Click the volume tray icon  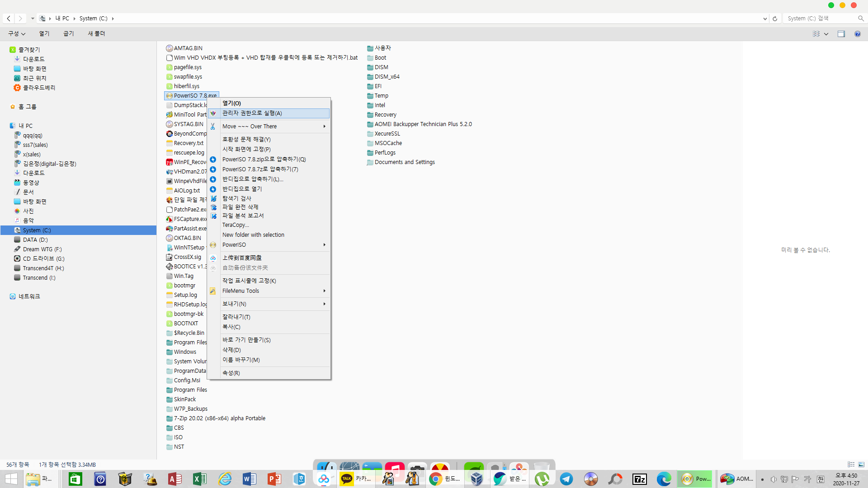click(774, 479)
